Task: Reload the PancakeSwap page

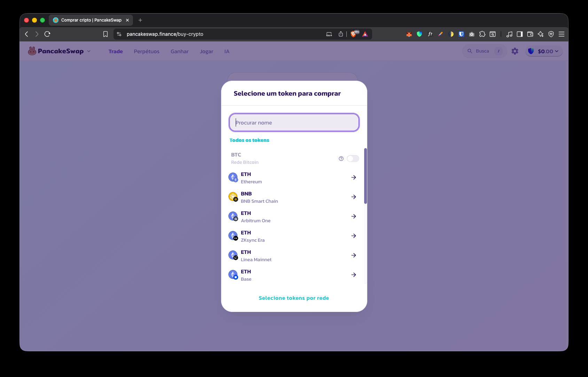Action: 47,34
